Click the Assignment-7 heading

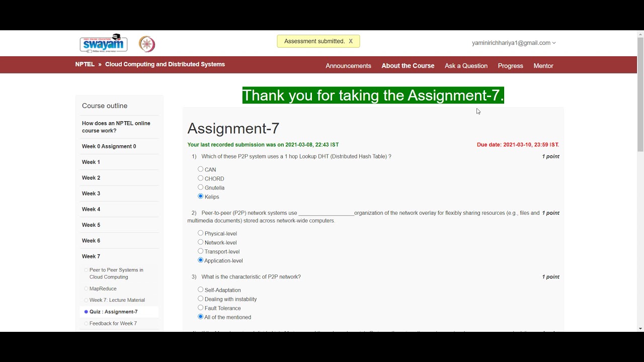(233, 129)
